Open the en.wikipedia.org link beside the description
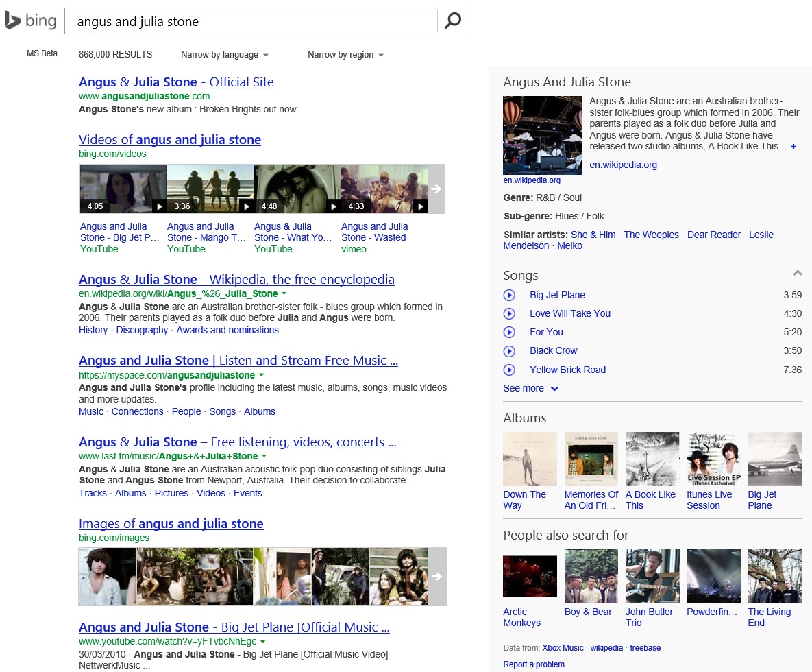 (623, 165)
